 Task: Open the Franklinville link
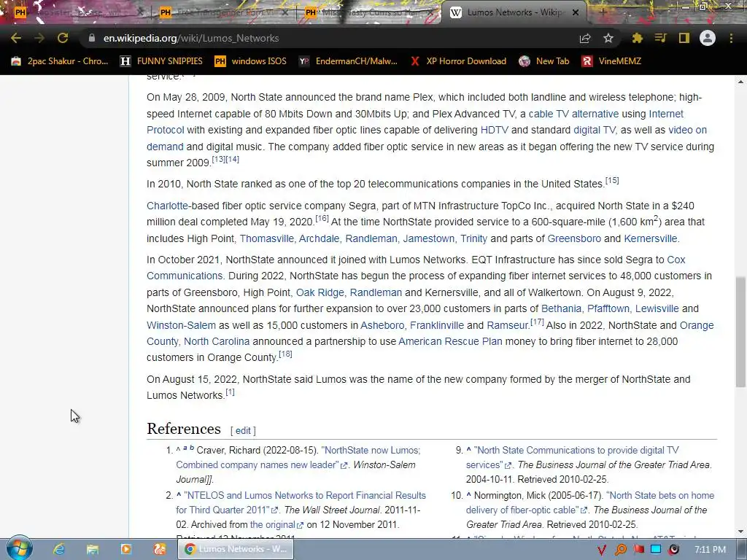click(437, 325)
